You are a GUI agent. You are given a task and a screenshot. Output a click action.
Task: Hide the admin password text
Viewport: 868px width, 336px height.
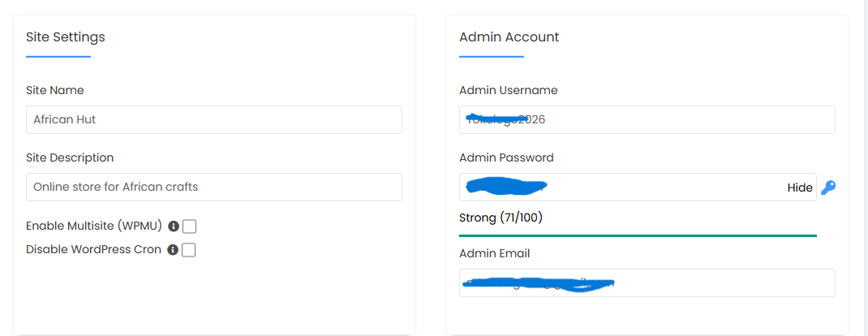tap(800, 187)
